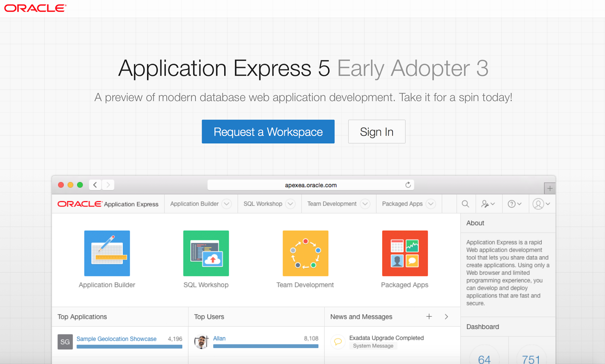Image resolution: width=605 pixels, height=364 pixels.
Task: Expand the SQL Workshop dropdown arrow
Action: 290,204
